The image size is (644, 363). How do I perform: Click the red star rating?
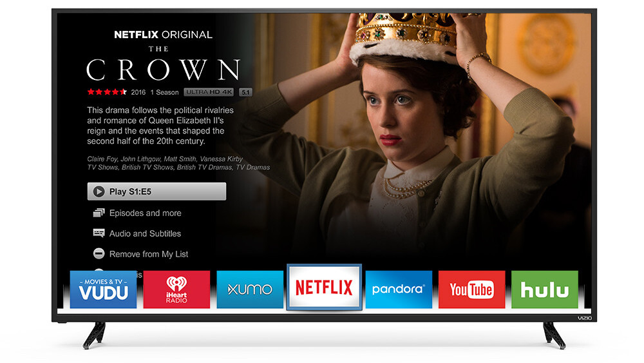tap(107, 92)
